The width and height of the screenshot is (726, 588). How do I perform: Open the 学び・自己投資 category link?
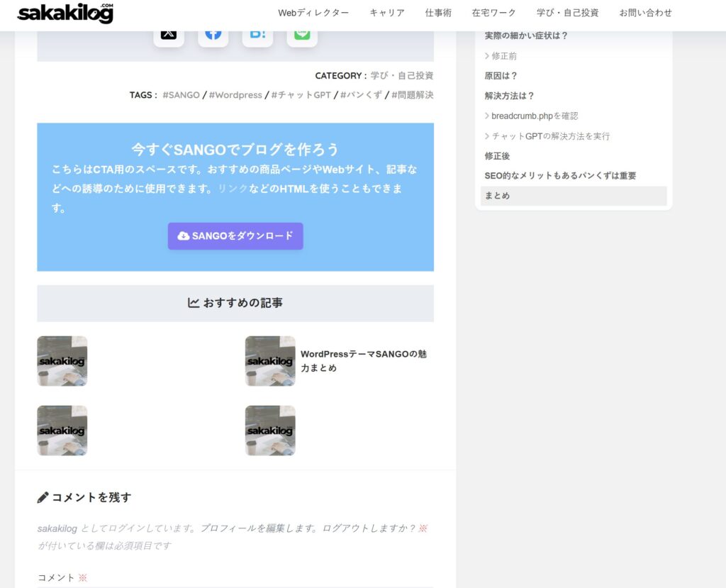point(402,75)
